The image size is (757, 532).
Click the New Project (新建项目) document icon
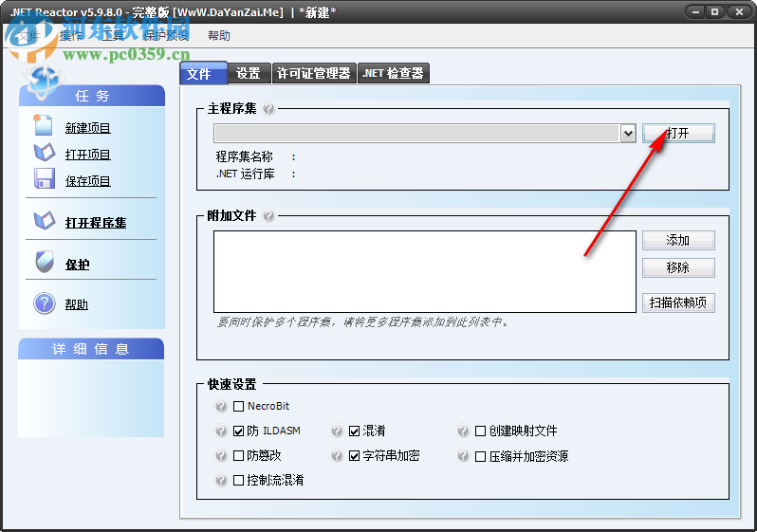pyautogui.click(x=43, y=125)
